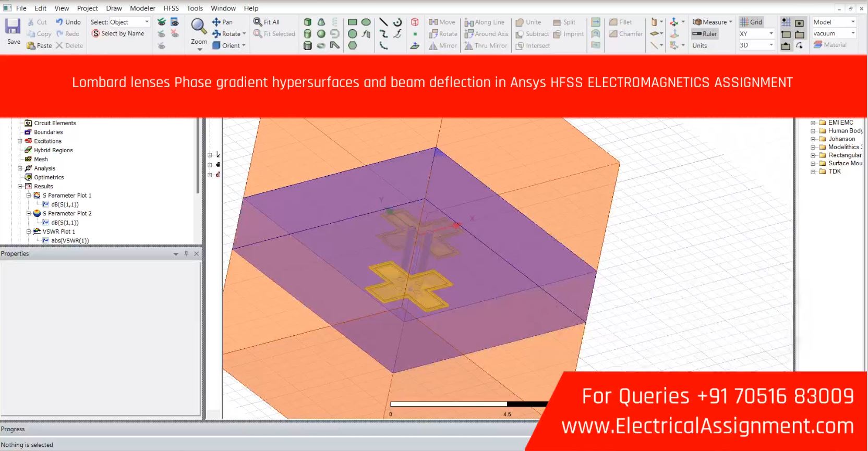
Task: Draw an ellipse sheet
Action: (x=366, y=22)
